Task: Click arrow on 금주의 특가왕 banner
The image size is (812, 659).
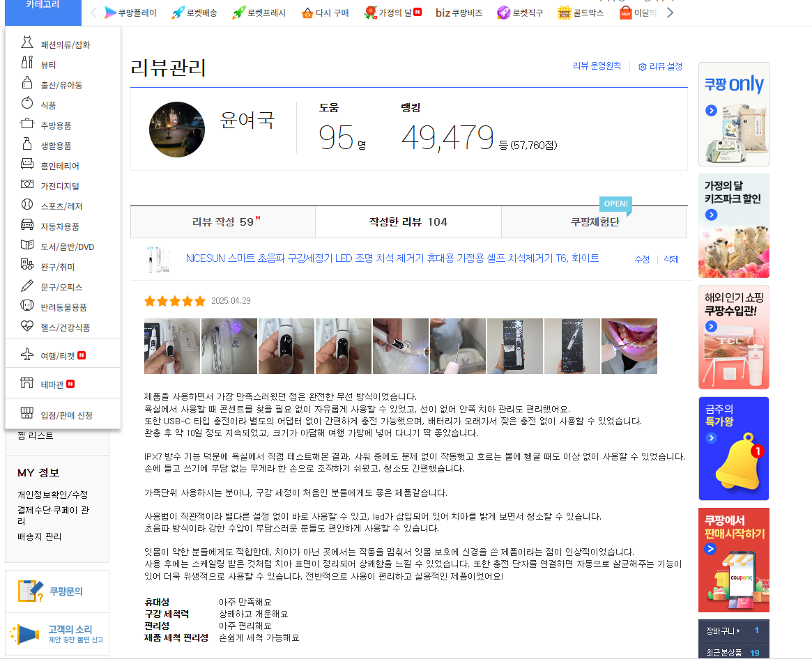Action: click(711, 438)
